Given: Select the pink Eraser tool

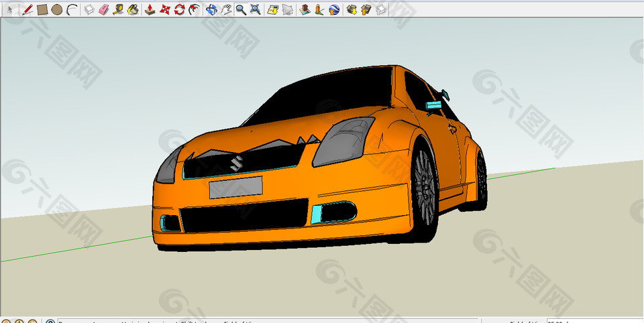Looking at the screenshot, I should 103,9.
